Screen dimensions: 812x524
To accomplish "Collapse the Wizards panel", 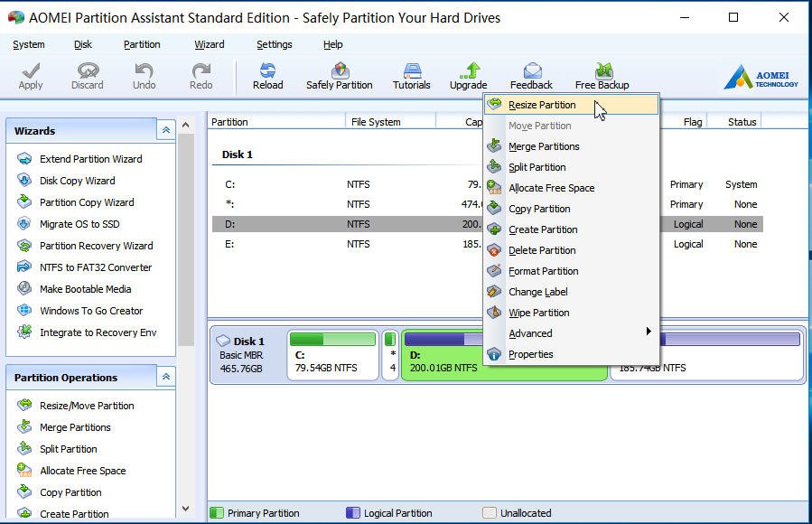I will pos(165,130).
